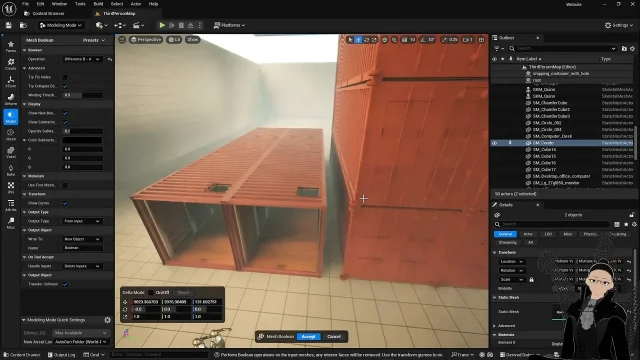Enable the Use First Mesh Materials checkbox
This screenshot has width=640, height=360.
pos(65,185)
